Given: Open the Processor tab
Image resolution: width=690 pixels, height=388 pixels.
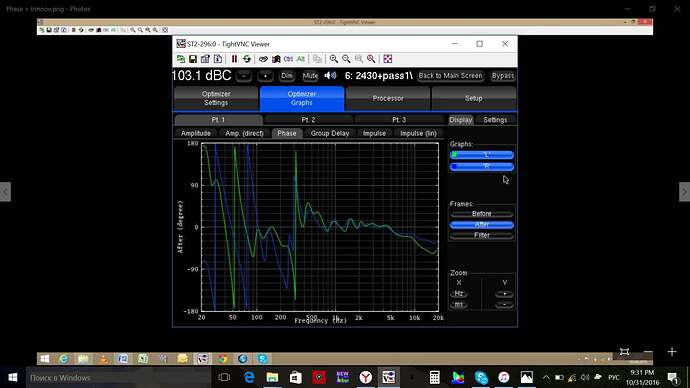Looking at the screenshot, I should point(388,98).
